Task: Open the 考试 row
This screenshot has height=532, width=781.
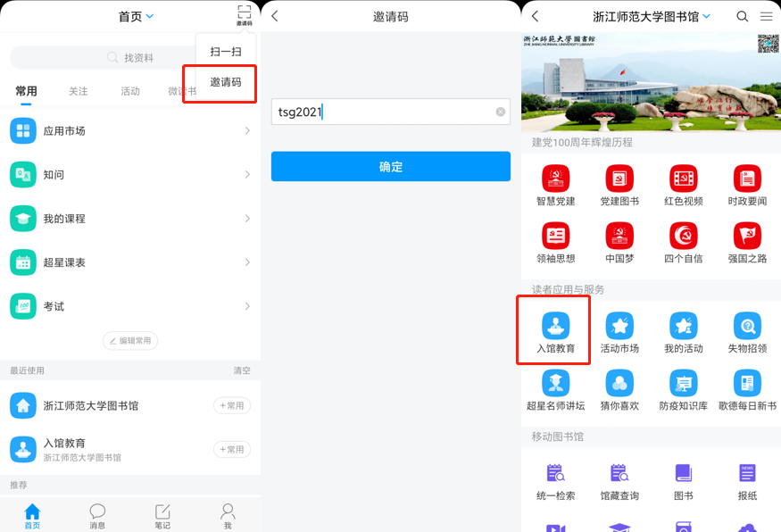Action: click(x=130, y=306)
